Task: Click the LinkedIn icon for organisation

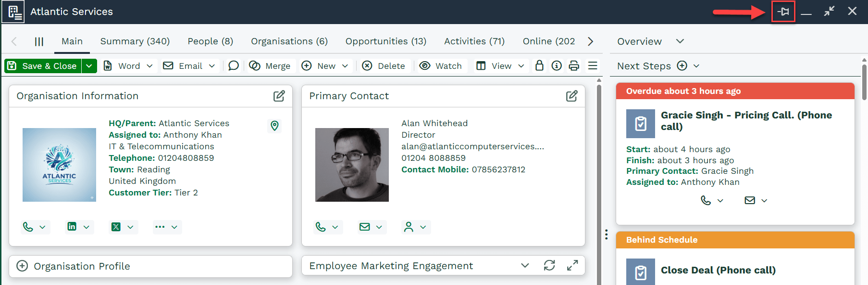Action: 72,227
